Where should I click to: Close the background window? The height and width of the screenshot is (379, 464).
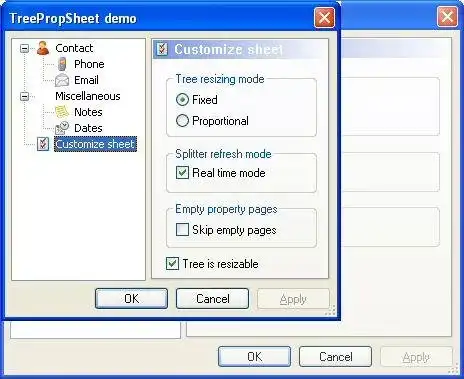click(447, 17)
